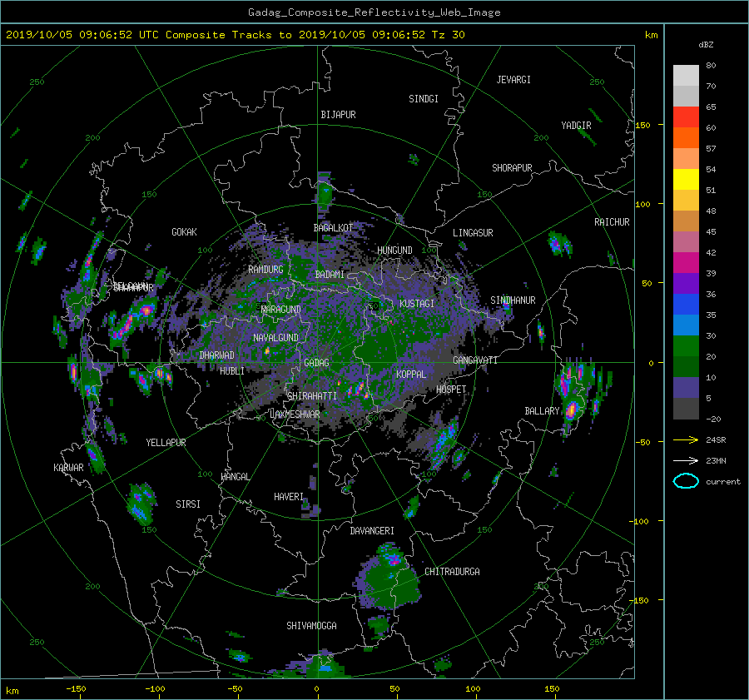The image size is (749, 700).
Task: Click the HOSPET city label
Action: pos(451,390)
